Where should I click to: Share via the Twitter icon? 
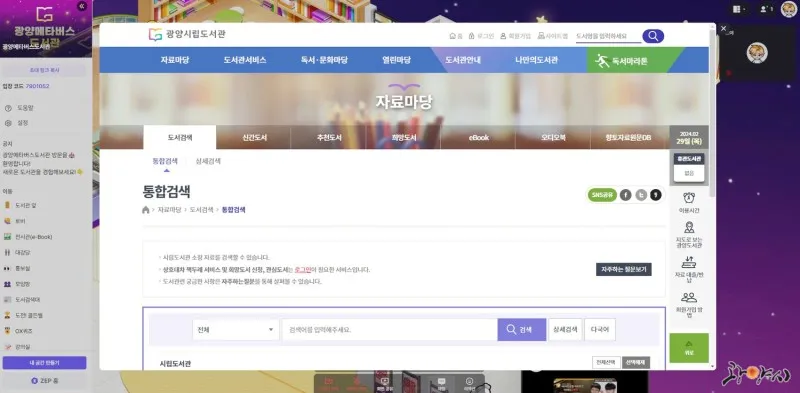tap(641, 195)
